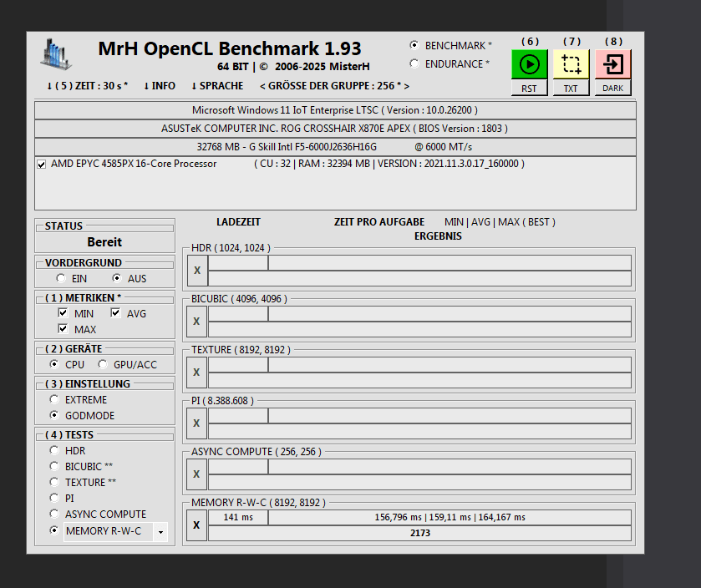Viewport: 701px width, 588px height.
Task: Set VORDERGRUND to AUS
Action: click(x=117, y=278)
